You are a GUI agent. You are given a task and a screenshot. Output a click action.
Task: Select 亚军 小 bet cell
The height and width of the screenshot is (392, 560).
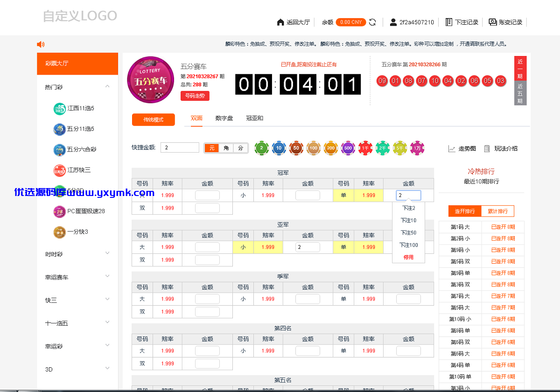[243, 247]
